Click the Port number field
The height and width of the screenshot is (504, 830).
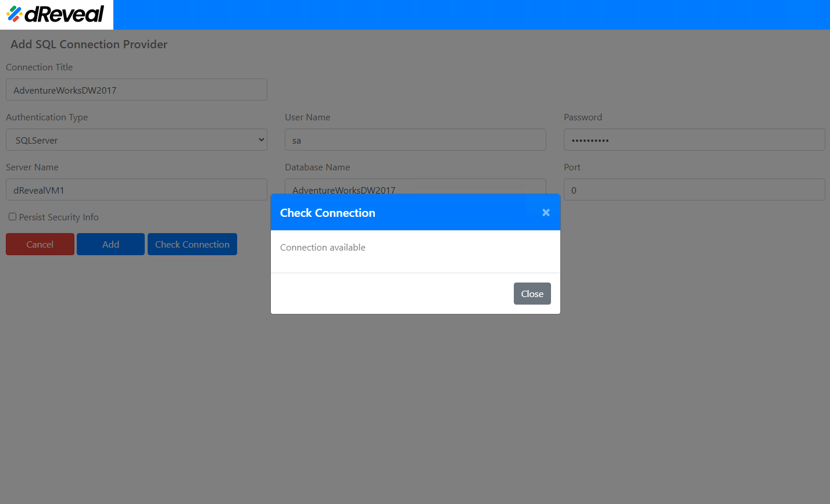[694, 190]
